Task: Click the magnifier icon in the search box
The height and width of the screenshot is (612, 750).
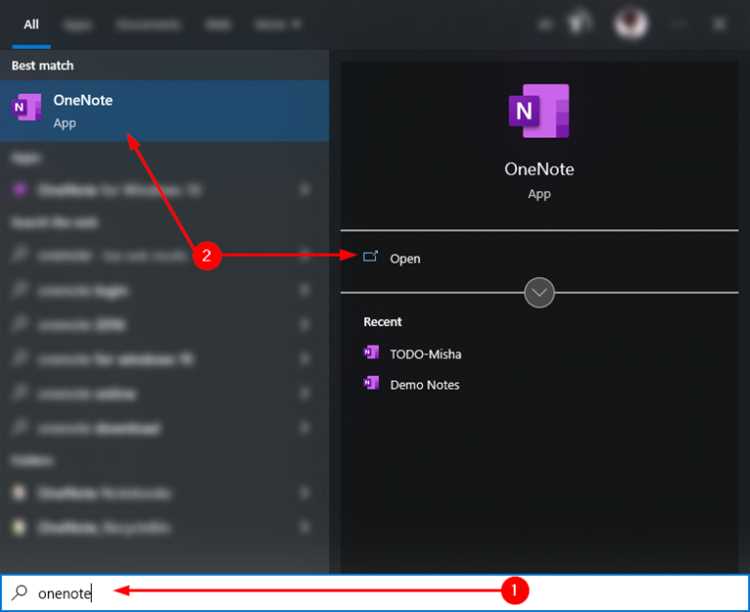Action: (20, 592)
